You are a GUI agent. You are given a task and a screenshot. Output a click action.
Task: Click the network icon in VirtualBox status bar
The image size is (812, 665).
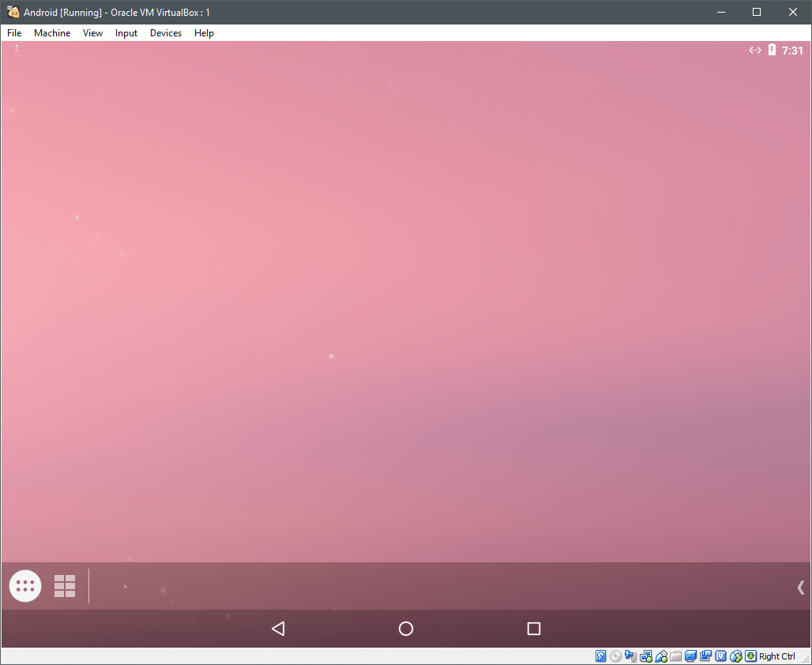point(646,656)
